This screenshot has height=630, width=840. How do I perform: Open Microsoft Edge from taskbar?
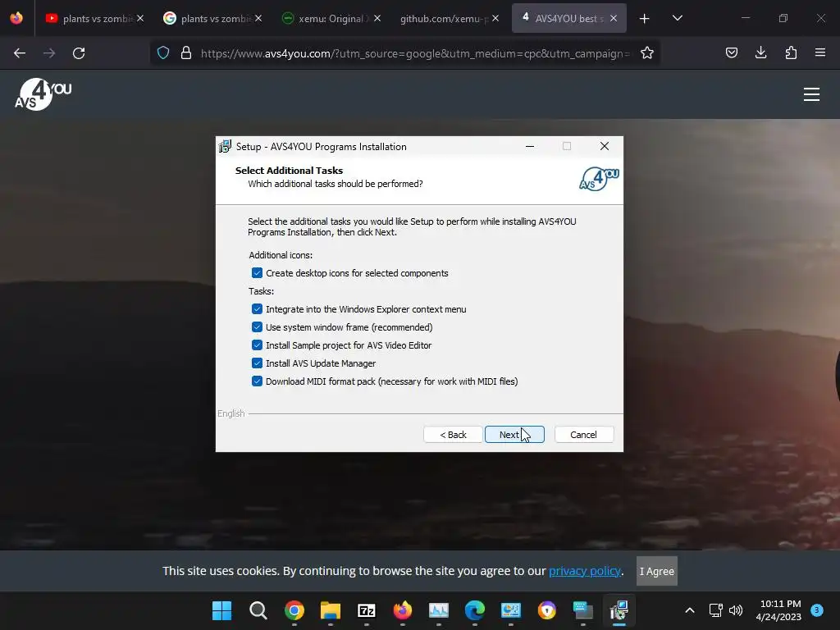[475, 610]
